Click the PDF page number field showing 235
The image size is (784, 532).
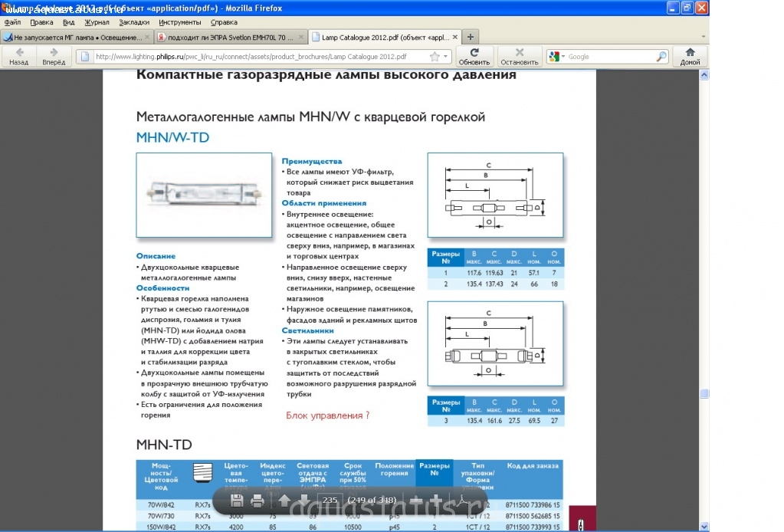330,500
